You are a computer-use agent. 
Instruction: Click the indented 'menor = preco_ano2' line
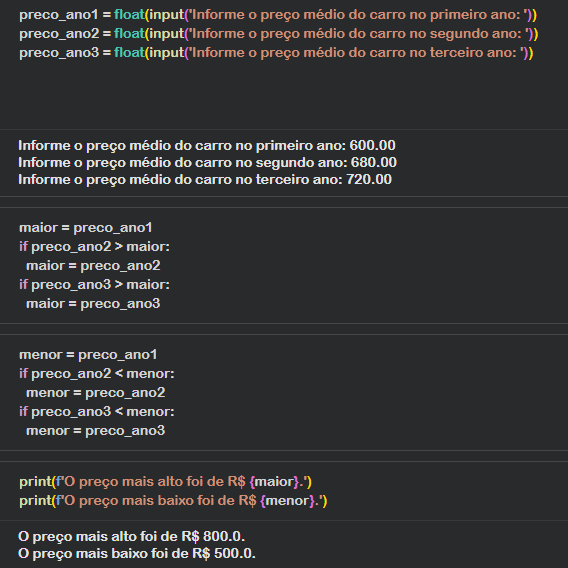[96, 393]
